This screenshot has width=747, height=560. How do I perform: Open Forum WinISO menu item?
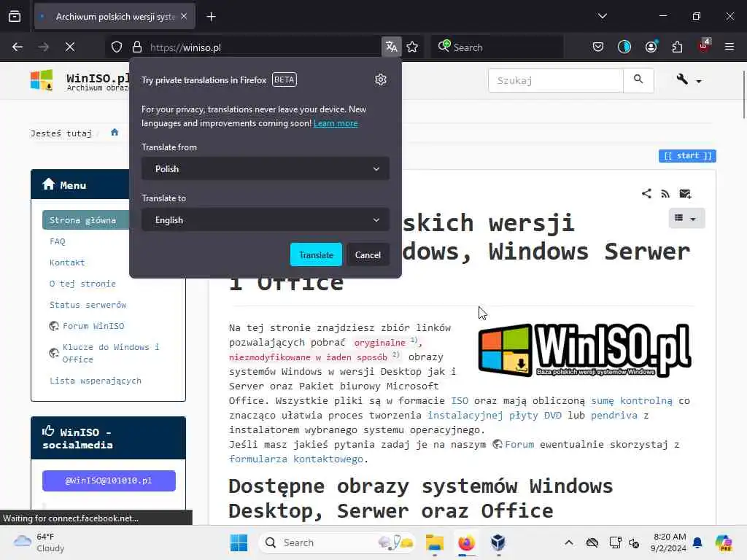coord(93,326)
